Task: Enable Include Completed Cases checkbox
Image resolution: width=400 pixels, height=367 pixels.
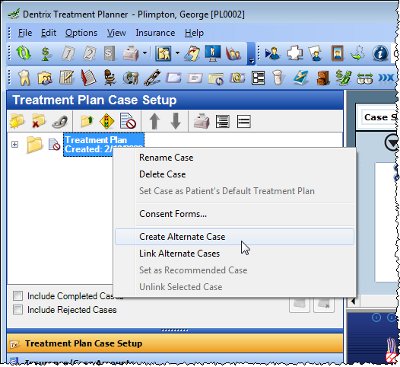Action: (18, 296)
